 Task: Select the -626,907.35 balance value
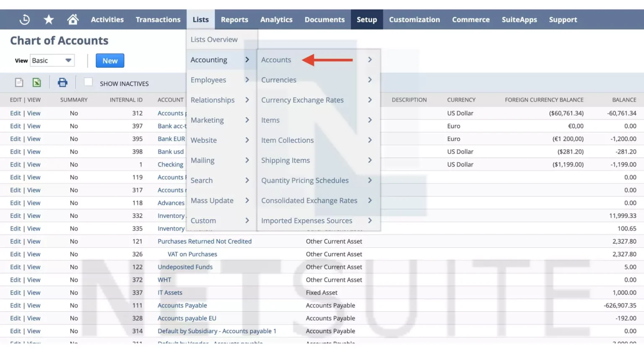click(x=620, y=305)
